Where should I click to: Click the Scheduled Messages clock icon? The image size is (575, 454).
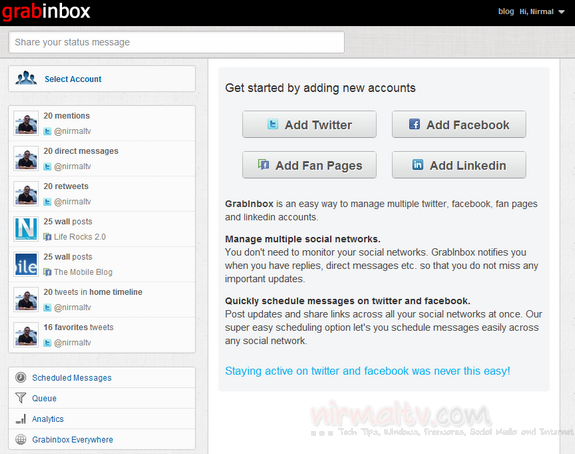(21, 377)
